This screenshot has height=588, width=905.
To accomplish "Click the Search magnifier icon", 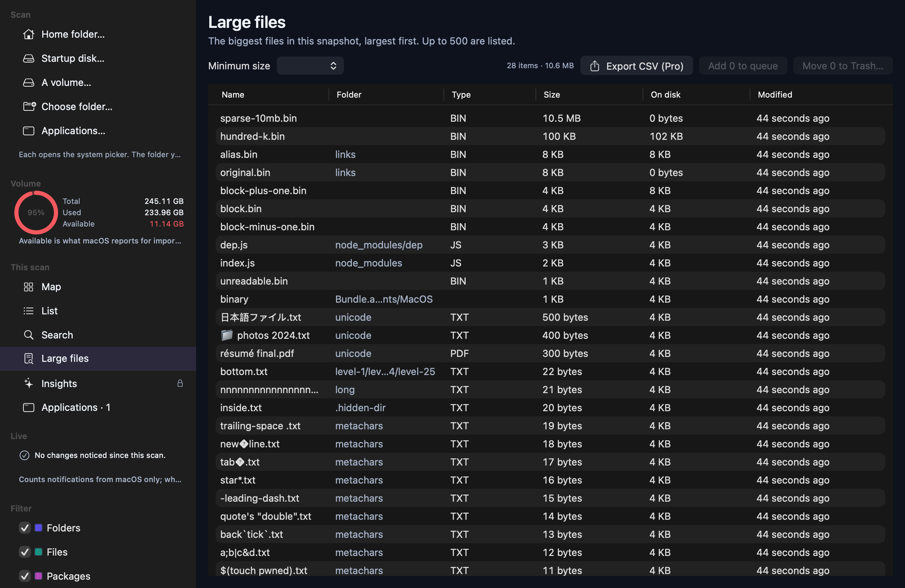I will click(29, 335).
